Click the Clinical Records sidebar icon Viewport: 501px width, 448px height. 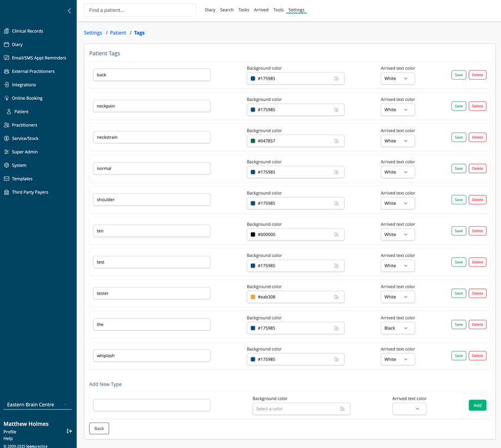pyautogui.click(x=7, y=31)
